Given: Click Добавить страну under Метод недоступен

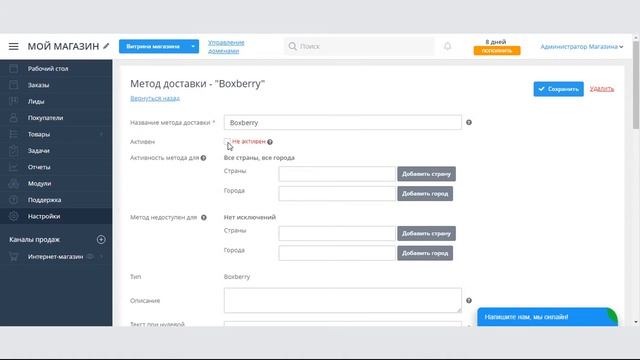Looking at the screenshot, I should (x=427, y=233).
